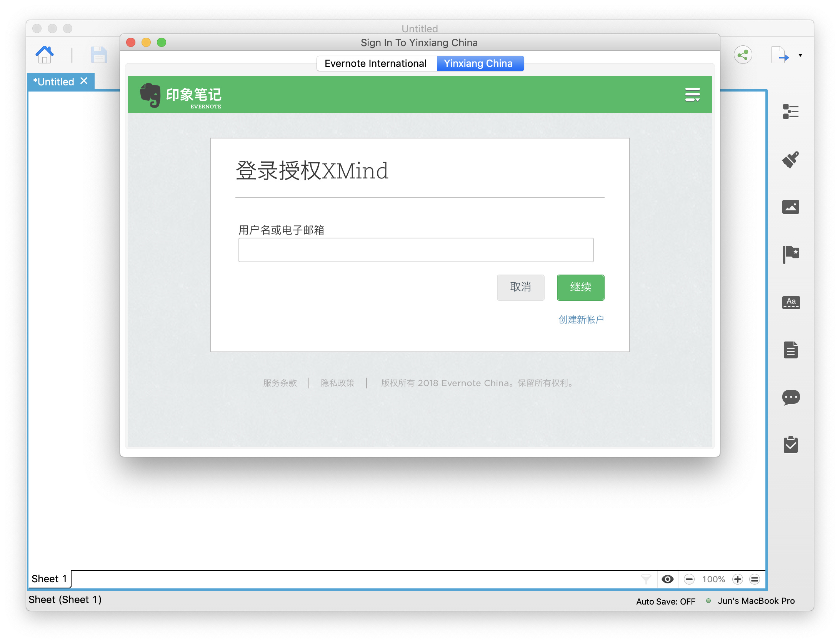This screenshot has width=840, height=643.
Task: Click the Home icon in toolbar
Action: [45, 55]
